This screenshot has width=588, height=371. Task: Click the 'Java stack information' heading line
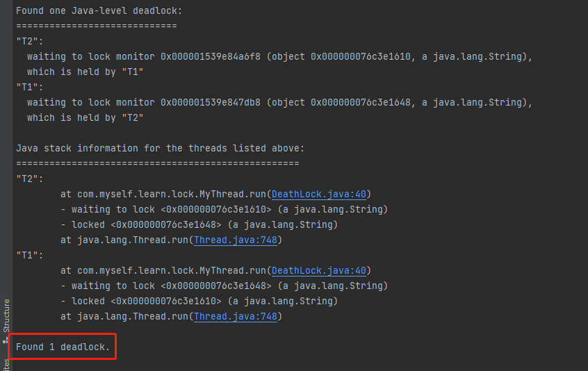coord(160,149)
